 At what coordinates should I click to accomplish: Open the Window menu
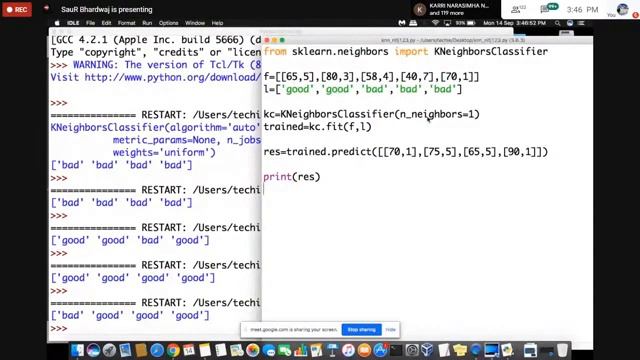click(195, 23)
